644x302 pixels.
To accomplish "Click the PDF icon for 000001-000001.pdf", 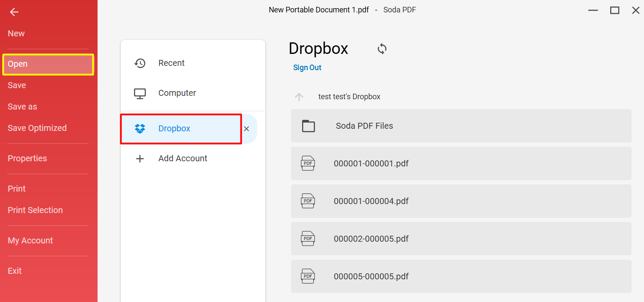I will (308, 163).
